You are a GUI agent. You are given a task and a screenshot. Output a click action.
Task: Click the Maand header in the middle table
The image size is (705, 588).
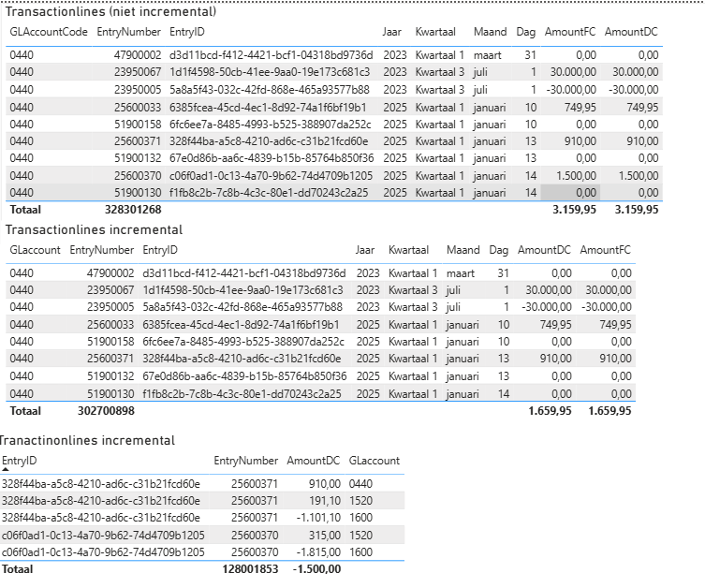[463, 250]
